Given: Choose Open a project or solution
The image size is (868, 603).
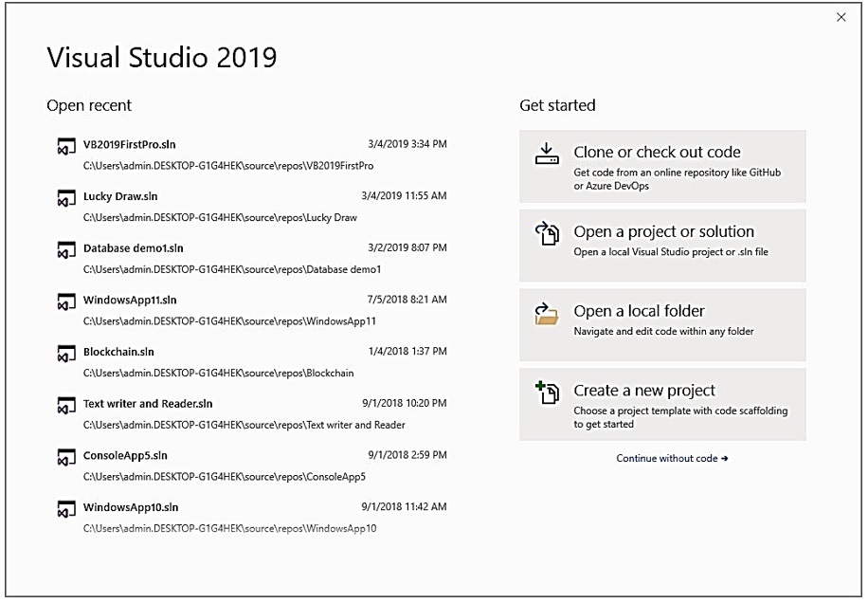Looking at the screenshot, I should click(x=662, y=246).
